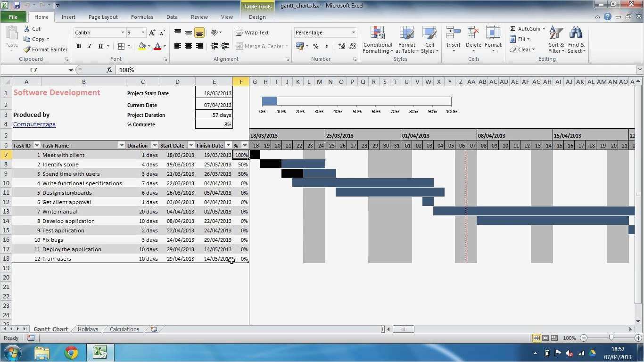The width and height of the screenshot is (644, 362).
Task: Apply Percent Style number format
Action: click(315, 46)
